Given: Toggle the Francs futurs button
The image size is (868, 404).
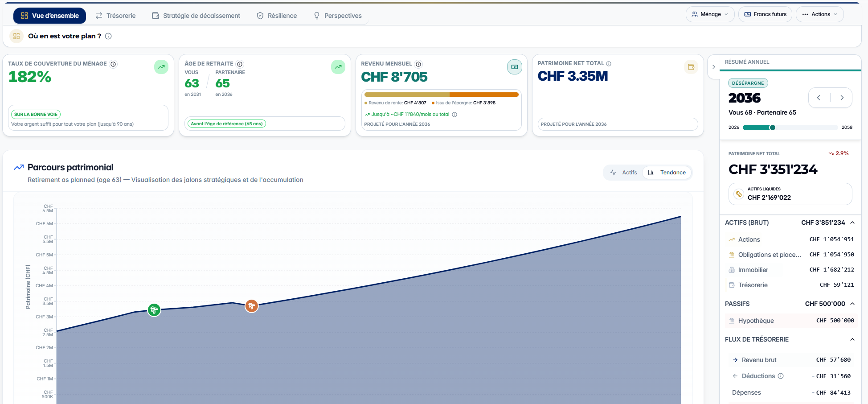Looking at the screenshot, I should [x=765, y=14].
